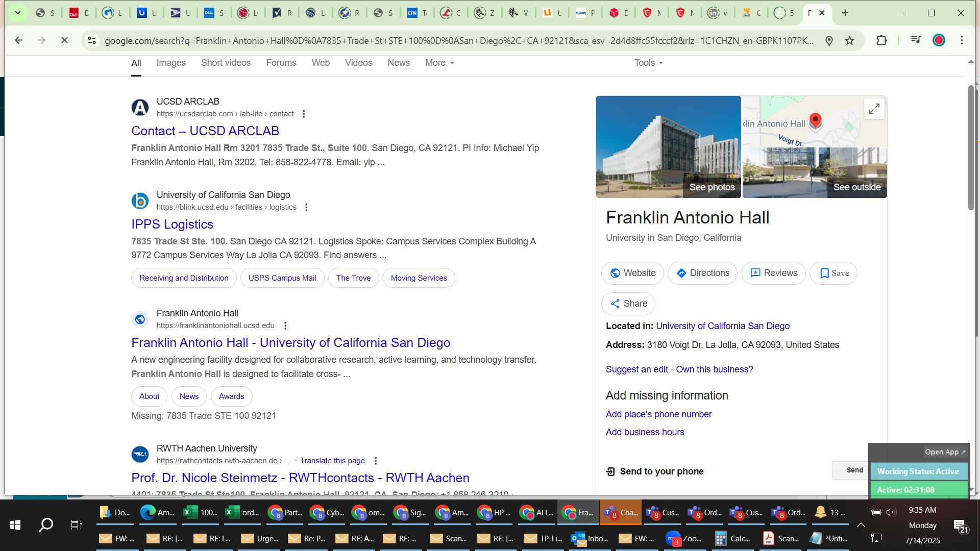Open Windows Start menu
The height and width of the screenshot is (551, 980).
coord(15,525)
